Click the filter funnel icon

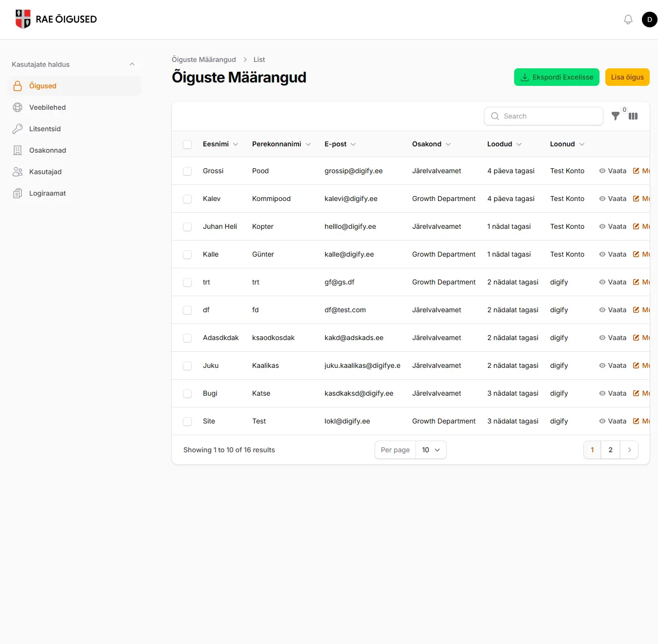point(616,116)
